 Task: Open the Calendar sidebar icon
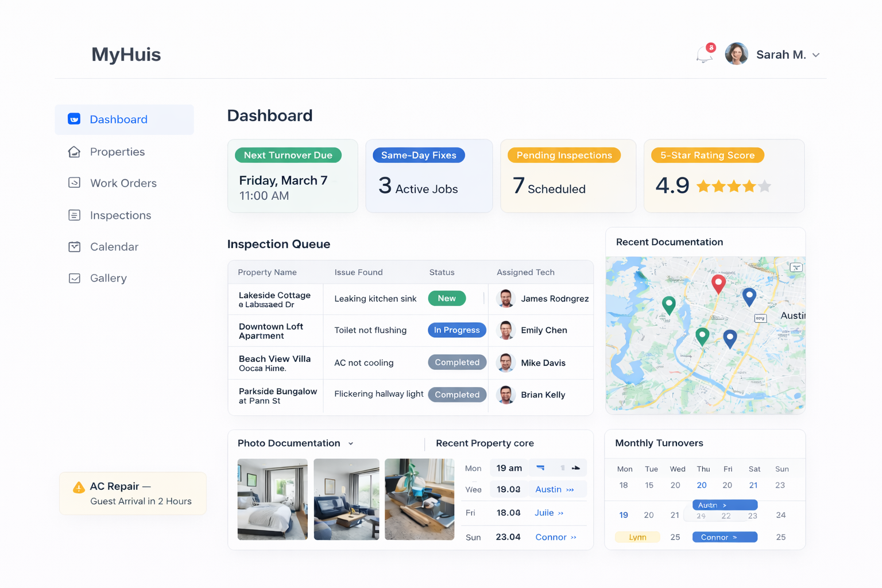tap(74, 246)
